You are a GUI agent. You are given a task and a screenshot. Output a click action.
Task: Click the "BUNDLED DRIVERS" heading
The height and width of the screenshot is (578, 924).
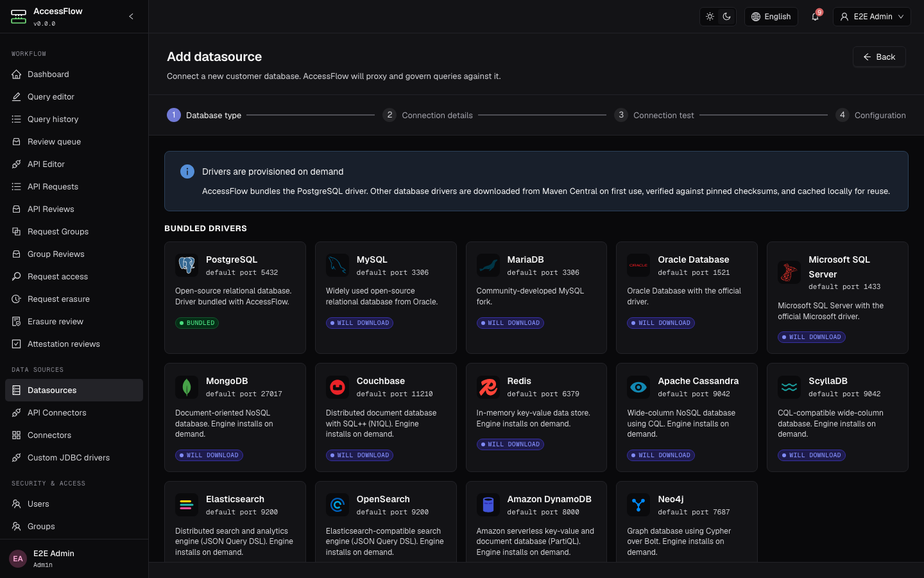pyautogui.click(x=205, y=229)
